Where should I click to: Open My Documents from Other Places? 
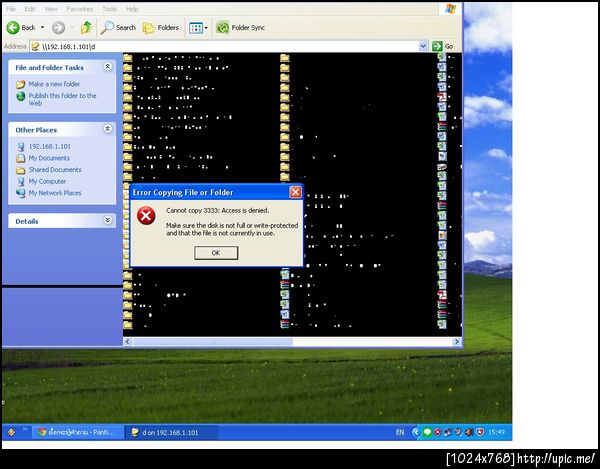click(49, 158)
